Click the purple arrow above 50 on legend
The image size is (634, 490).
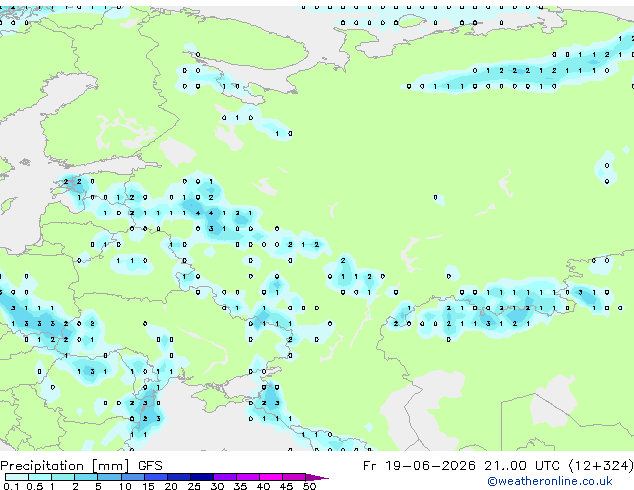[x=316, y=478]
